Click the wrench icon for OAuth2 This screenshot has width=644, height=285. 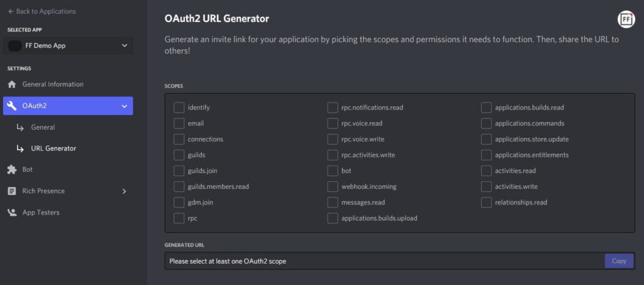tap(11, 106)
